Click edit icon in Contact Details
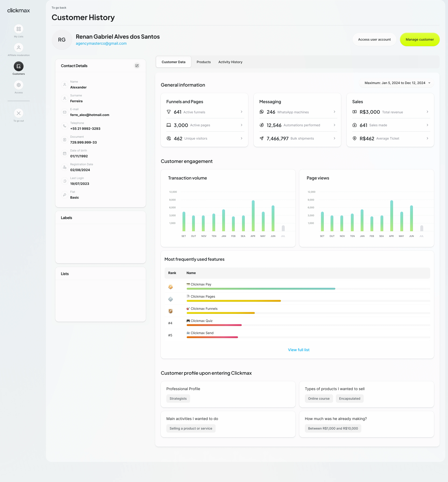Viewport: 448px width, 482px height. (x=137, y=66)
